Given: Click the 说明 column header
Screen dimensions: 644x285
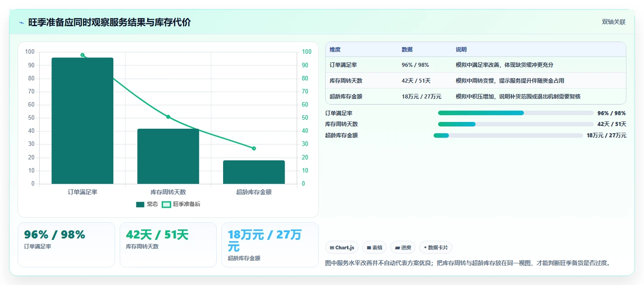Looking at the screenshot, I should (x=461, y=50).
